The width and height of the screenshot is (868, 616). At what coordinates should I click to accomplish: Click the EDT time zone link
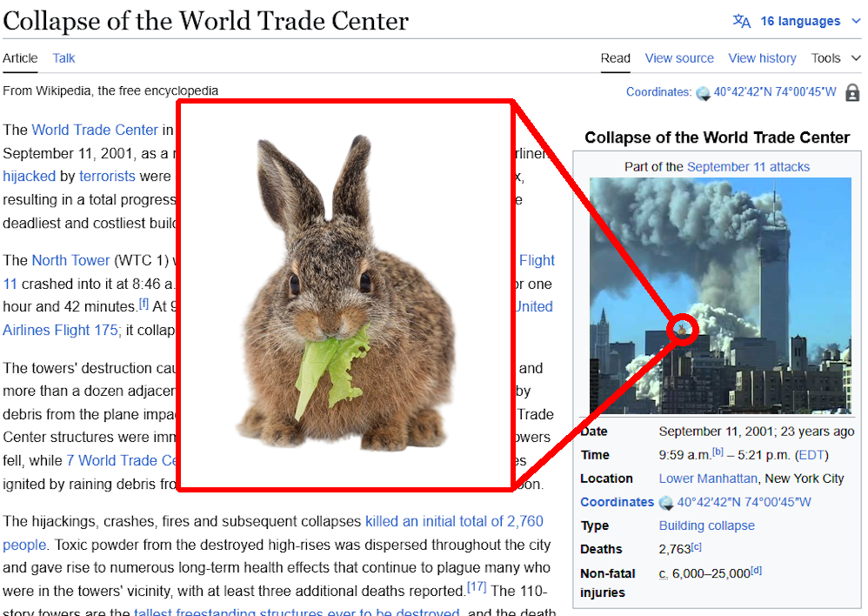point(811,455)
